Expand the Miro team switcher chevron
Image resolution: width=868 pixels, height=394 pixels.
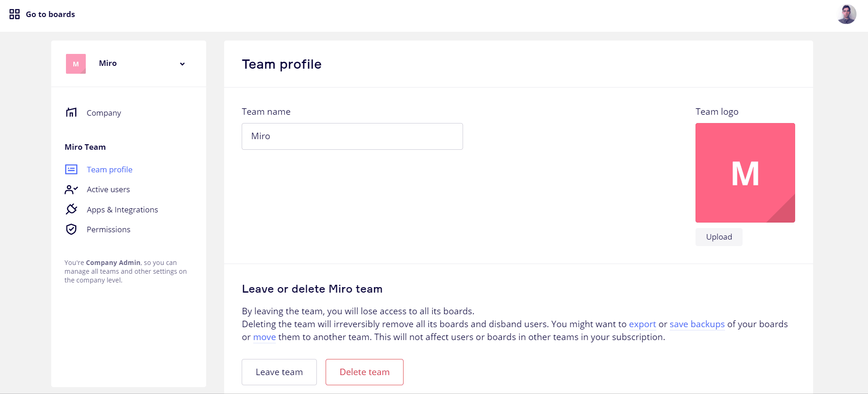coord(182,64)
